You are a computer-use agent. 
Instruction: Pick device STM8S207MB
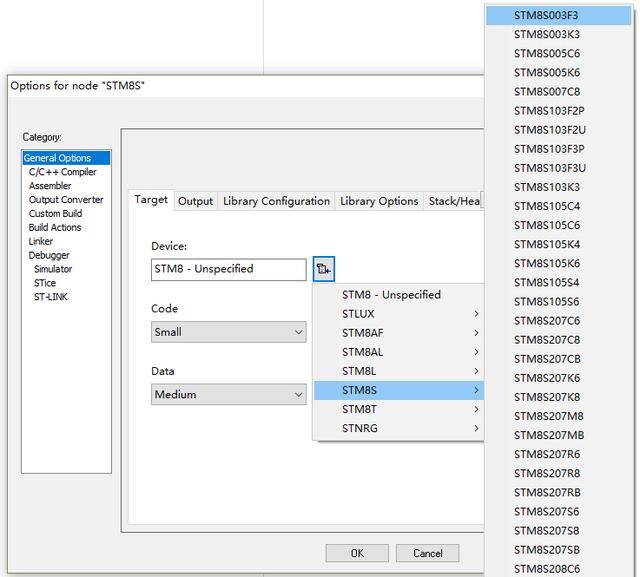[x=558, y=435]
